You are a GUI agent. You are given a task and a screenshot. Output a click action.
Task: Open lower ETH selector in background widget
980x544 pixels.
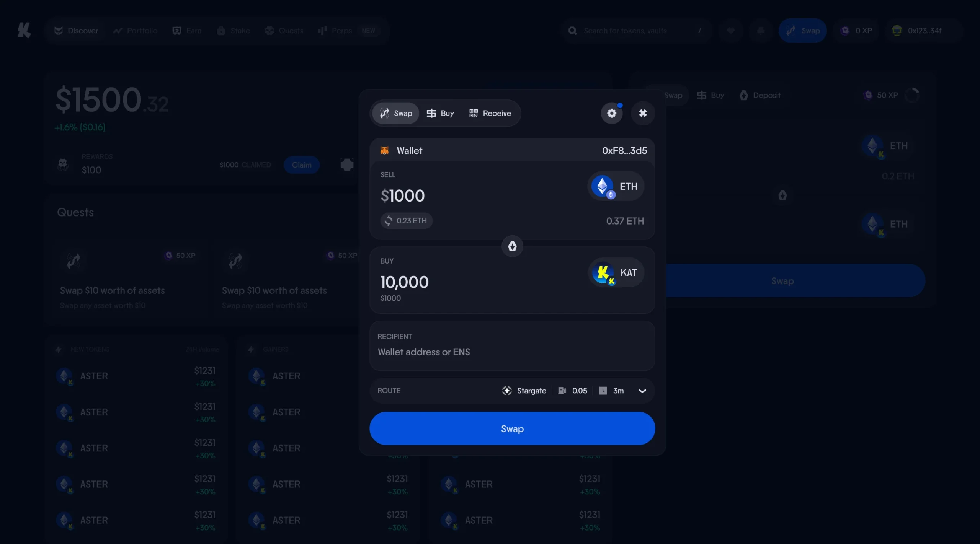click(886, 224)
